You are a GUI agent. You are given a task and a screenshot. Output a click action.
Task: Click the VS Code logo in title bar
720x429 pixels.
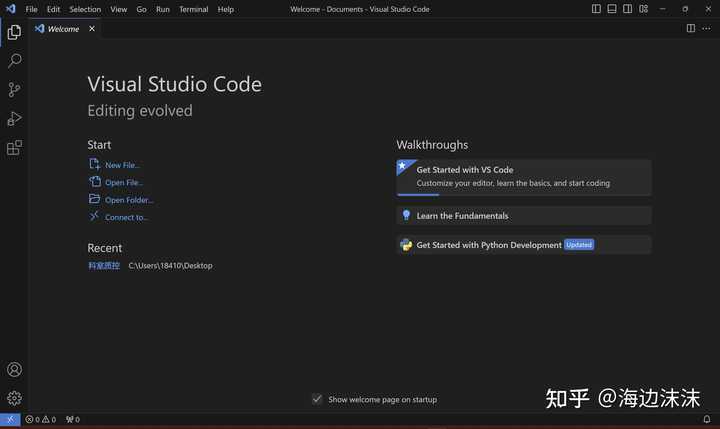[11, 9]
